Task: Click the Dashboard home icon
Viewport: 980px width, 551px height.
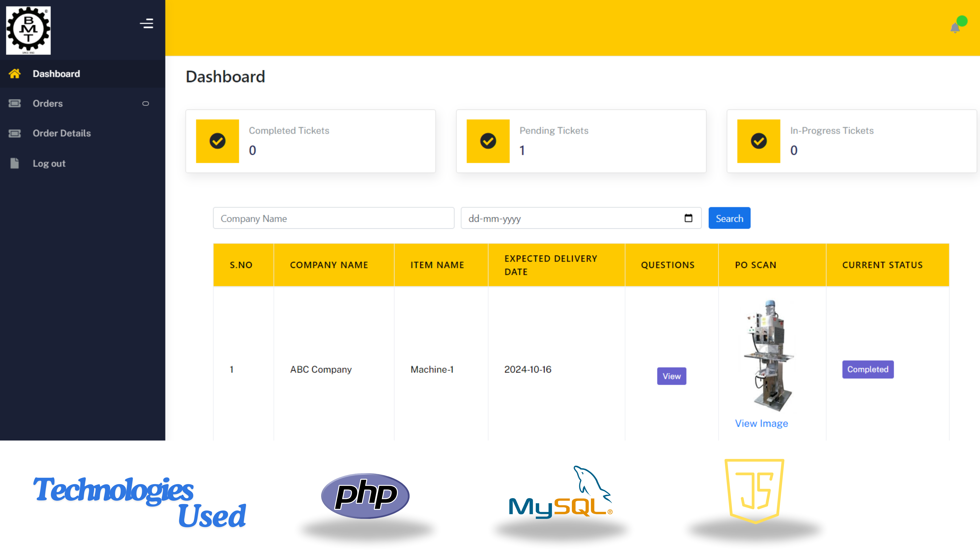Action: click(x=14, y=73)
